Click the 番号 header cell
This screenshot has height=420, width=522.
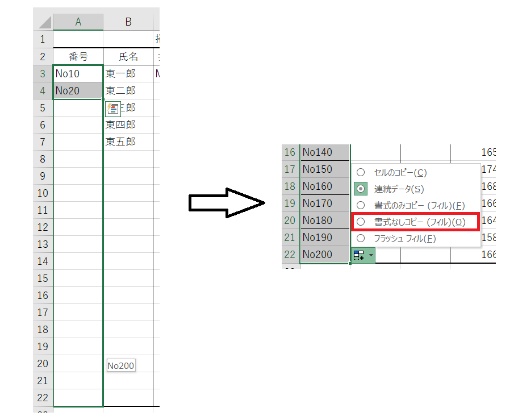(78, 56)
